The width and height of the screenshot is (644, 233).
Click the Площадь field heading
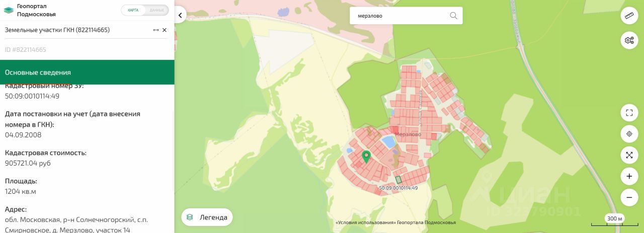coord(21,181)
